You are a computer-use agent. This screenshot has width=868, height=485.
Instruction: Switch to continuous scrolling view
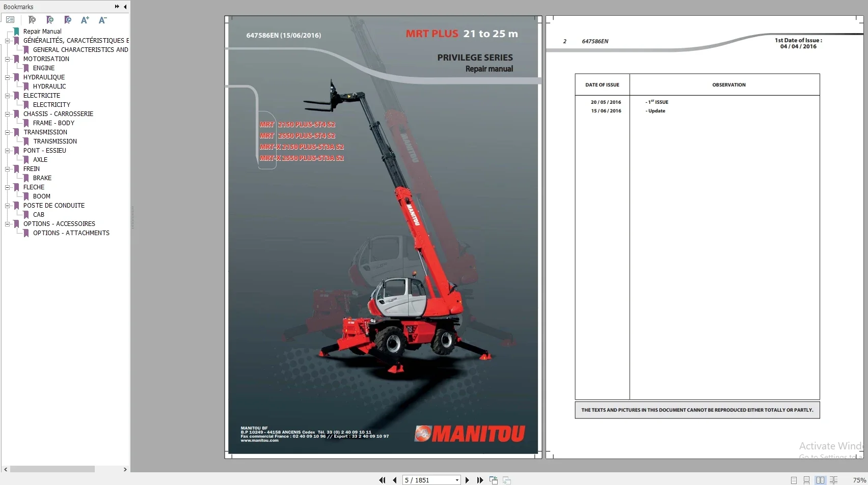pyautogui.click(x=806, y=480)
